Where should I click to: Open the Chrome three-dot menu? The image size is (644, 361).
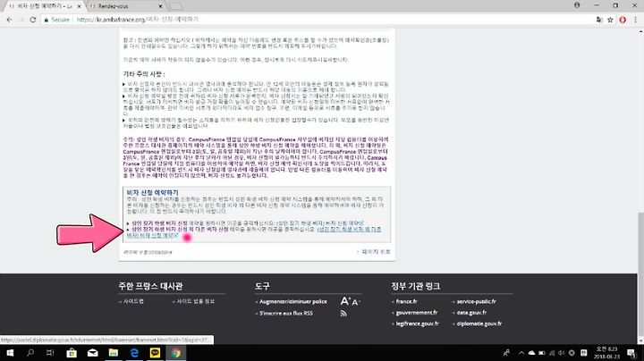point(635,20)
